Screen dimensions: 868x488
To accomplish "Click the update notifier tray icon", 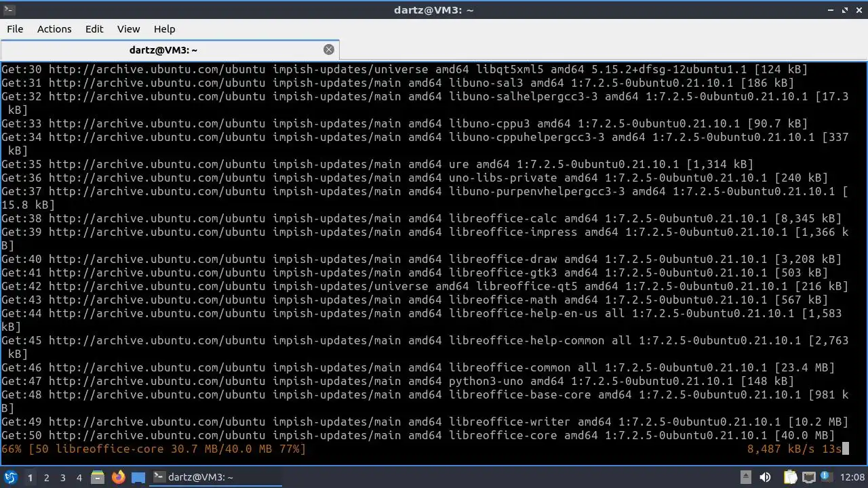I will click(828, 477).
